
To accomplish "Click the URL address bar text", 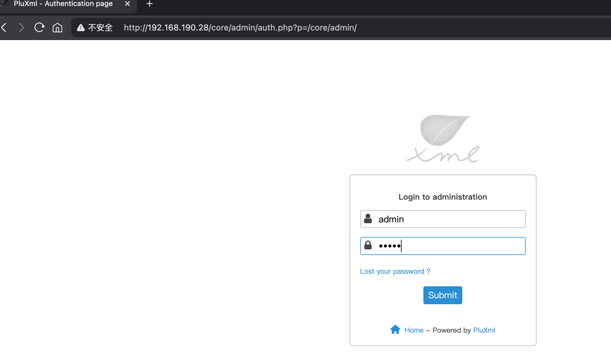I will coord(240,28).
